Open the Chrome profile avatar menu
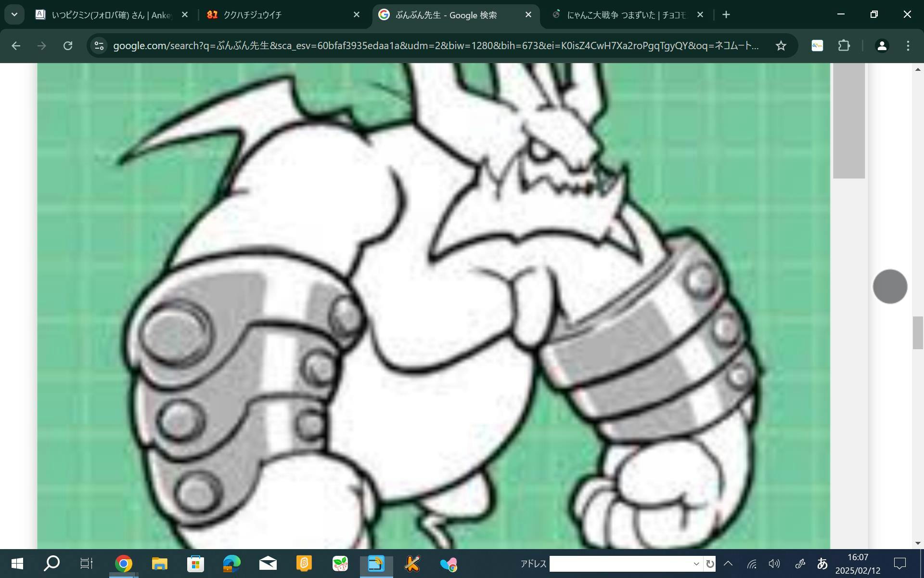This screenshot has width=924, height=578. [882, 46]
